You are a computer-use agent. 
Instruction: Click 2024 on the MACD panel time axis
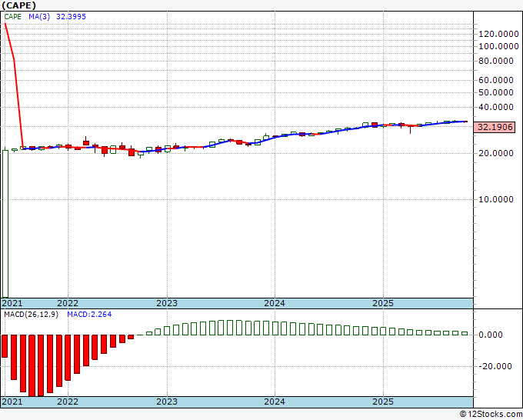[275, 402]
